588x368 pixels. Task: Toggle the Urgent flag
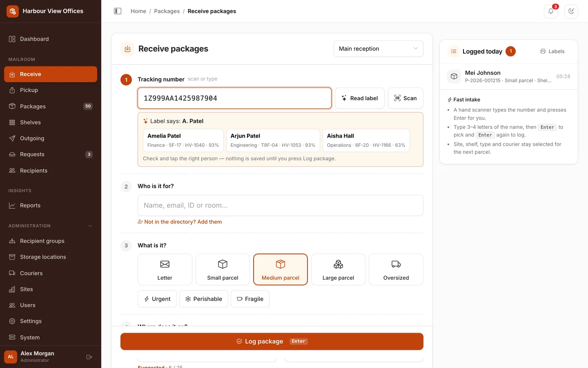coord(157,299)
